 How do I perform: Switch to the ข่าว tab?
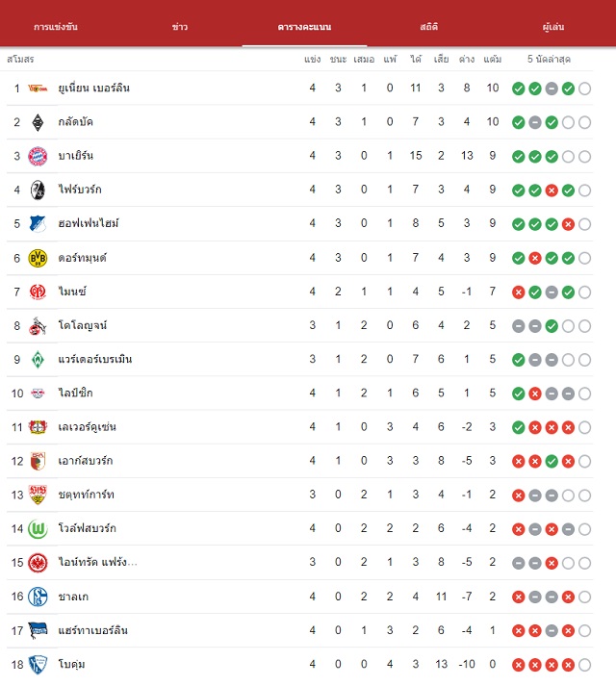click(180, 27)
